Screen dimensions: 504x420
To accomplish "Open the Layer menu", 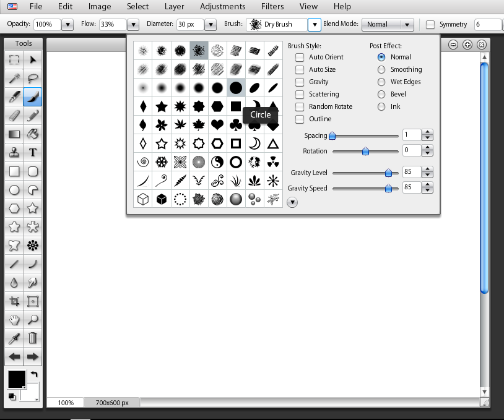I will tap(174, 6).
